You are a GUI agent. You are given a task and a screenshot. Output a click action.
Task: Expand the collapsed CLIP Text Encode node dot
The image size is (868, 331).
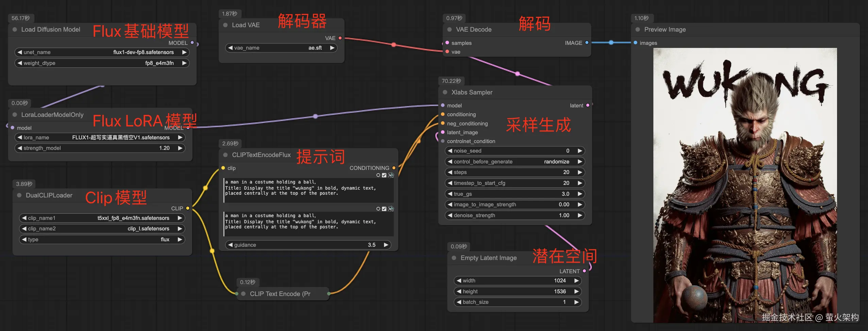click(243, 294)
